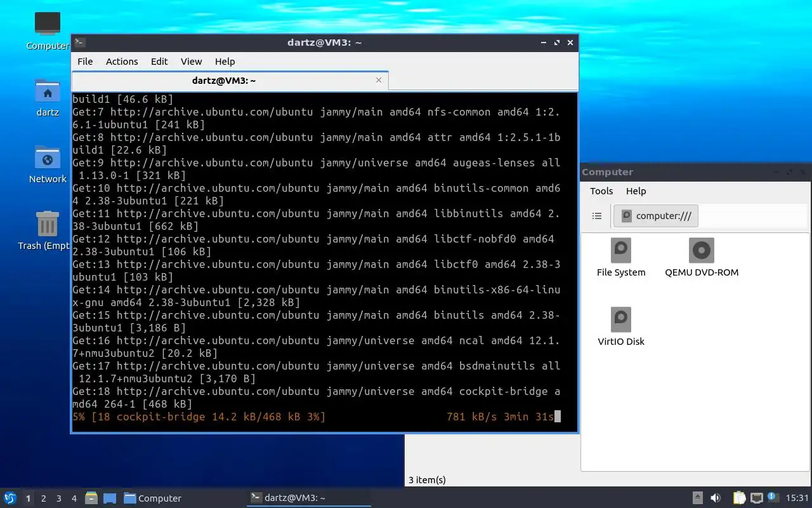The height and width of the screenshot is (508, 812).
Task: Open the Network desktop icon
Action: point(48,164)
